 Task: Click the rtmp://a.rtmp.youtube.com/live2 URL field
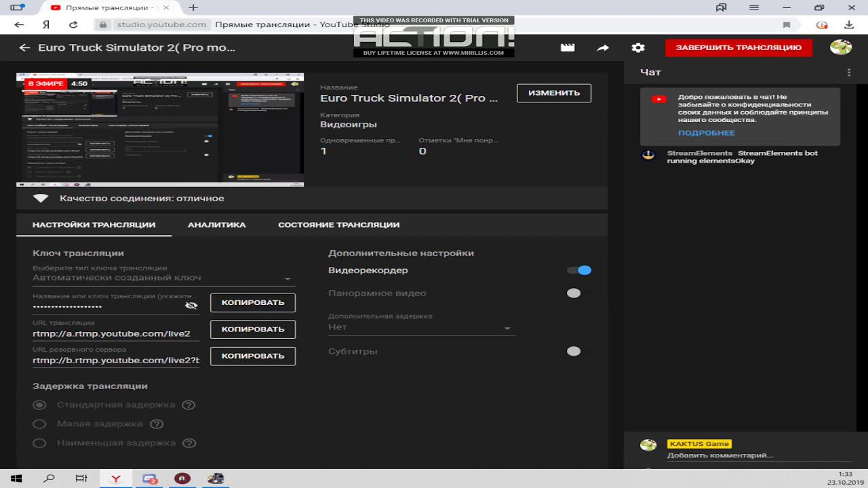tap(116, 333)
